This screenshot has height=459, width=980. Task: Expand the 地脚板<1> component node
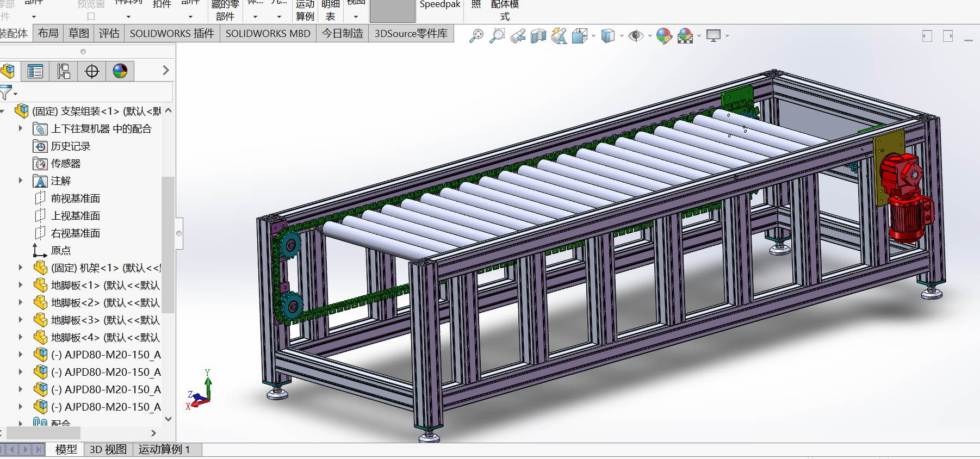point(21,285)
